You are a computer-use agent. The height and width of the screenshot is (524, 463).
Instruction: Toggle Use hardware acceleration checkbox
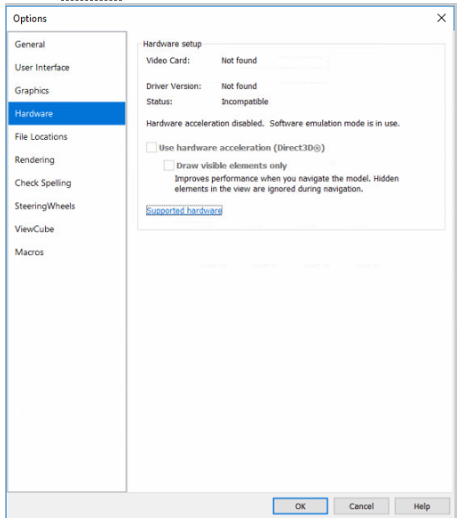(151, 147)
